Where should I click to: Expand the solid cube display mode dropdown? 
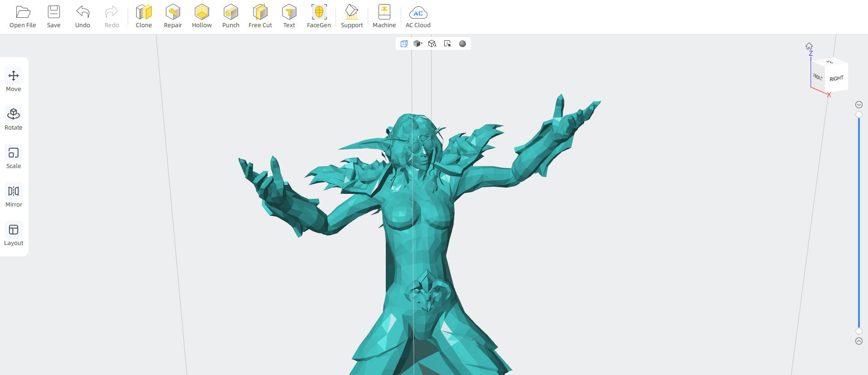[418, 43]
